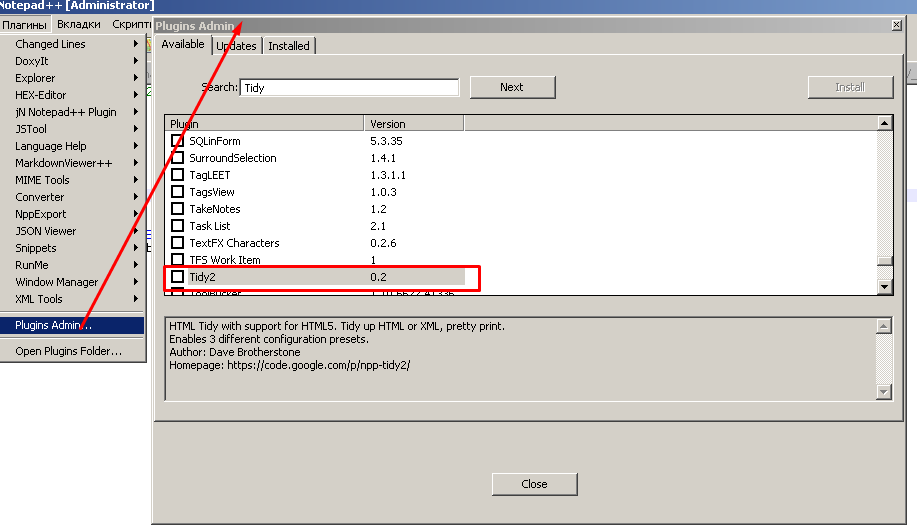
Task: Click the Install button
Action: point(850,87)
